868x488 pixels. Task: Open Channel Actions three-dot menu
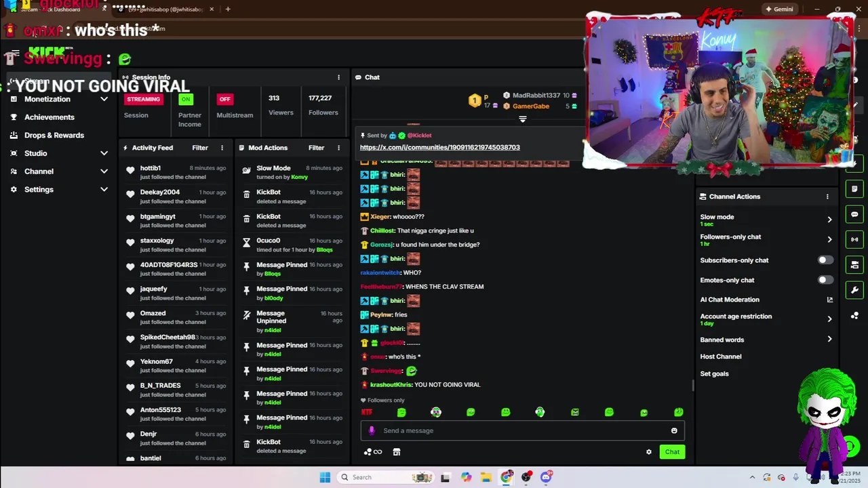[x=827, y=197]
